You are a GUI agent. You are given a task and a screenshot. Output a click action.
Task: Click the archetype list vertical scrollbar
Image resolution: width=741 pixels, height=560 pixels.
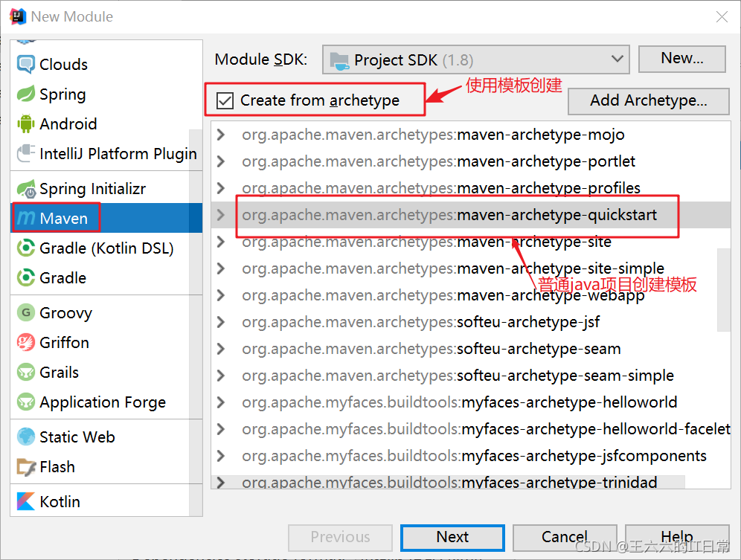point(723,290)
